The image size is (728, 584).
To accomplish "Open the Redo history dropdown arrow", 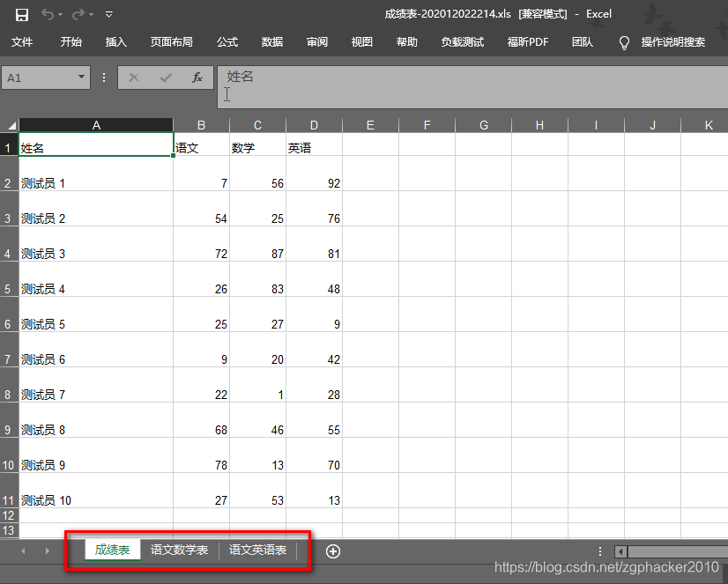I will 91,15.
